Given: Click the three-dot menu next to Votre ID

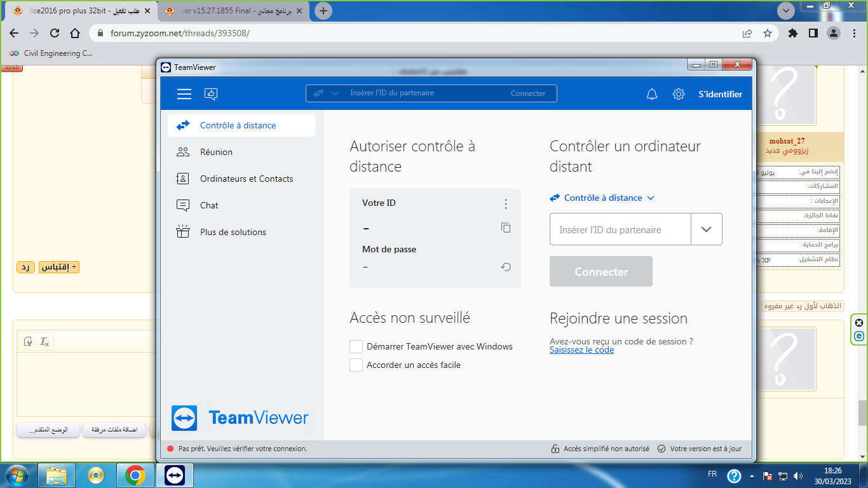Looking at the screenshot, I should click(x=506, y=203).
